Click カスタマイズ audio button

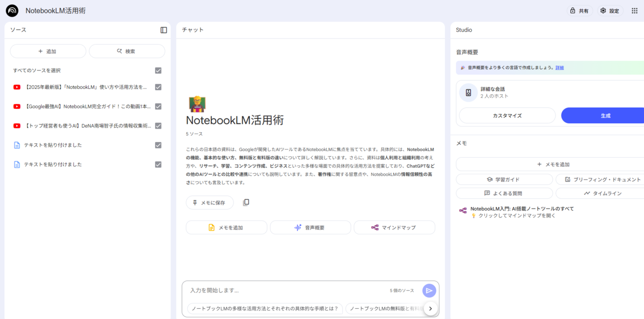tap(507, 115)
